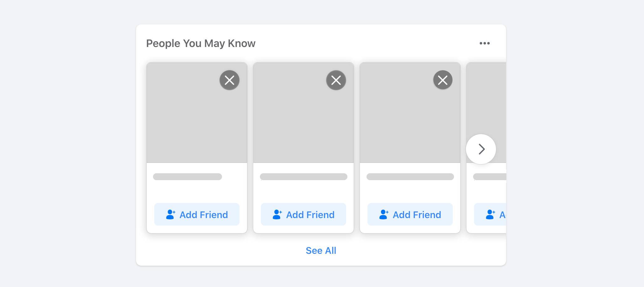Click the first card's name placeholder
The width and height of the screenshot is (644, 287).
(187, 177)
